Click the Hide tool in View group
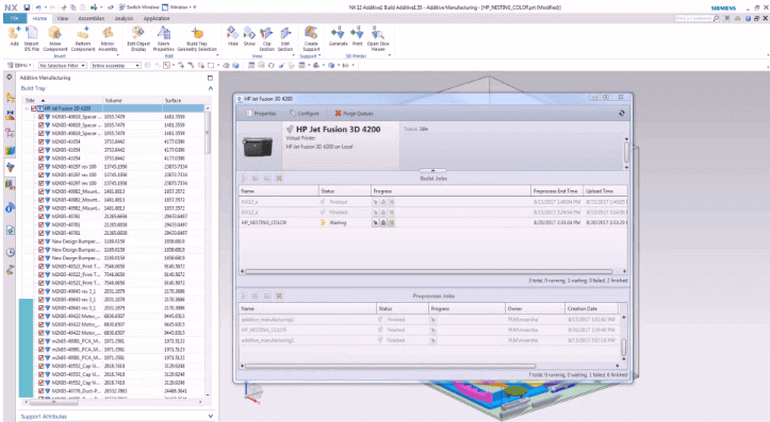The height and width of the screenshot is (422, 770). pos(233,37)
